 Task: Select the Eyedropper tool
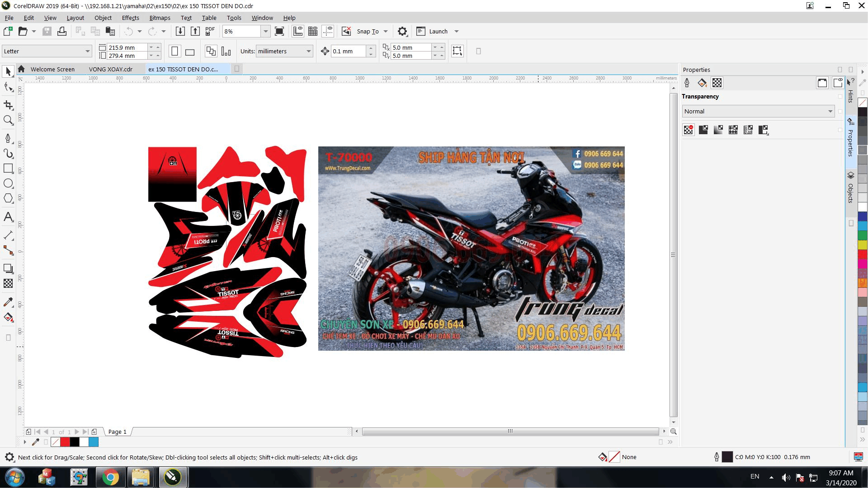click(x=8, y=302)
